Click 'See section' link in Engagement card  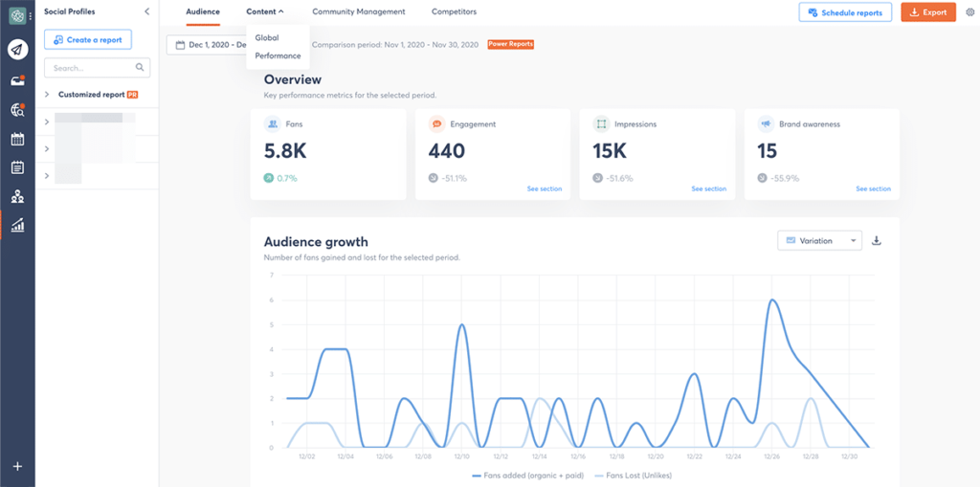tap(545, 188)
